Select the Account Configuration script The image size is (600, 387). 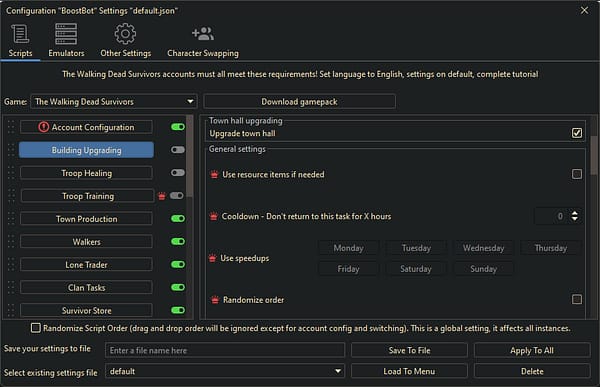pyautogui.click(x=86, y=127)
